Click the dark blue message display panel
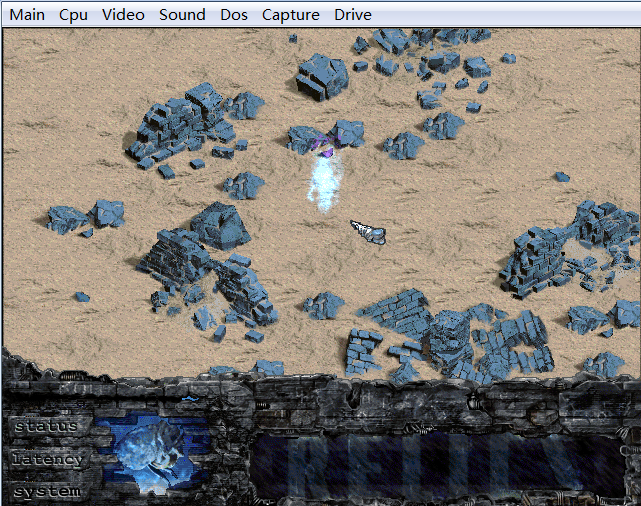 (437, 466)
